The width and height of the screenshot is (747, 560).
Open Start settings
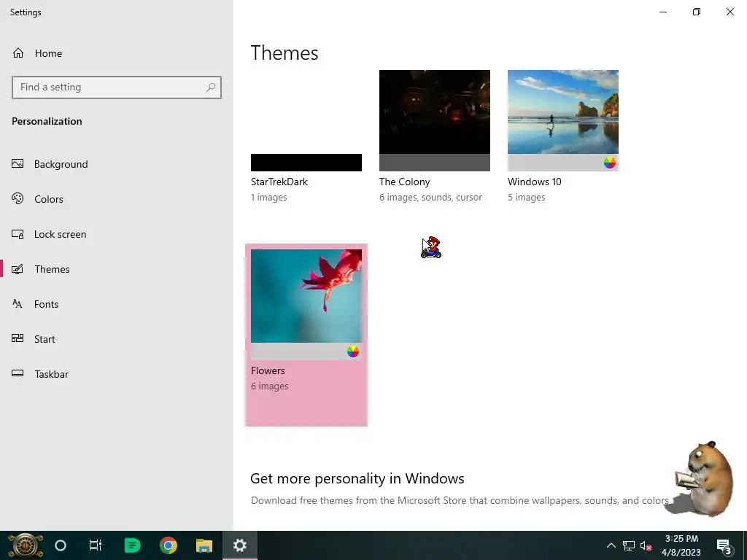tap(117, 339)
